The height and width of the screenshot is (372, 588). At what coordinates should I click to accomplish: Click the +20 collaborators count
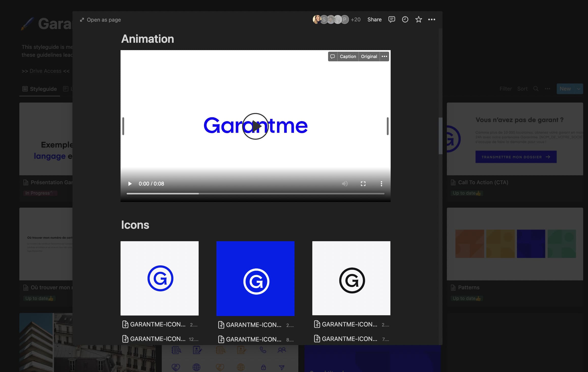pos(356,20)
